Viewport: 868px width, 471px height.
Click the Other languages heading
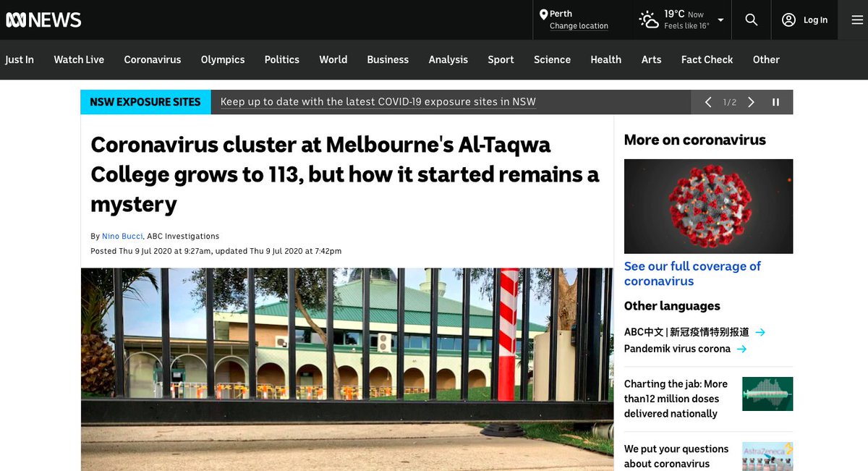(x=672, y=306)
